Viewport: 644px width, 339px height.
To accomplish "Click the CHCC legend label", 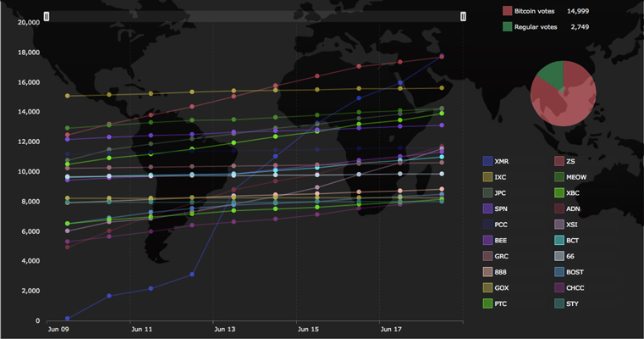I will click(x=575, y=288).
